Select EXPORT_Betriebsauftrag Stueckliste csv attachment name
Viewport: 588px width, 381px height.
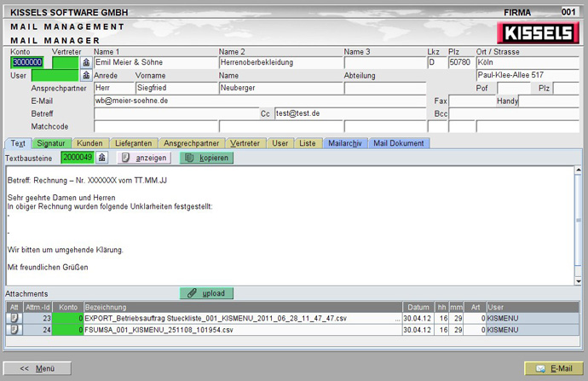click(216, 319)
